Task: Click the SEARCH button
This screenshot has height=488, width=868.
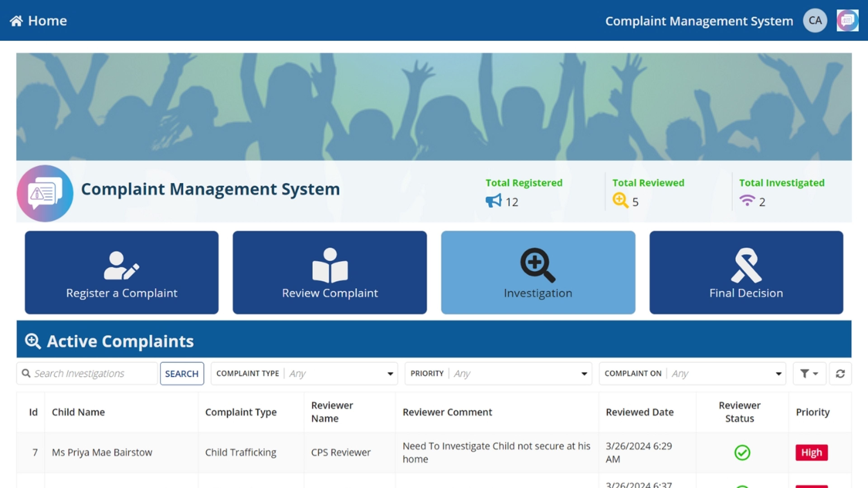Action: (182, 373)
